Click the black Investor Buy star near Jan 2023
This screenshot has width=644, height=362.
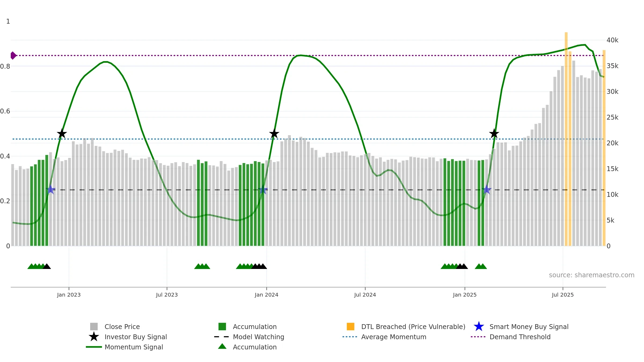62,134
